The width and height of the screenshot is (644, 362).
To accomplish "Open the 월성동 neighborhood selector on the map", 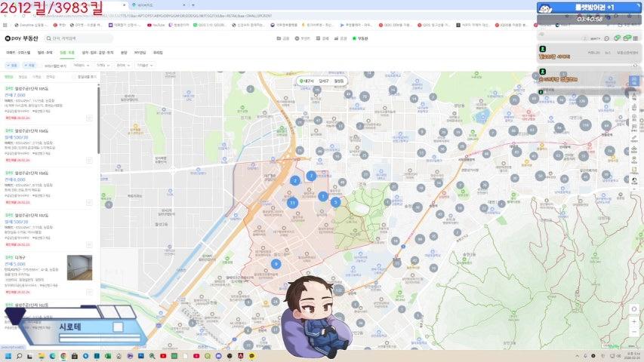I will pos(339,81).
